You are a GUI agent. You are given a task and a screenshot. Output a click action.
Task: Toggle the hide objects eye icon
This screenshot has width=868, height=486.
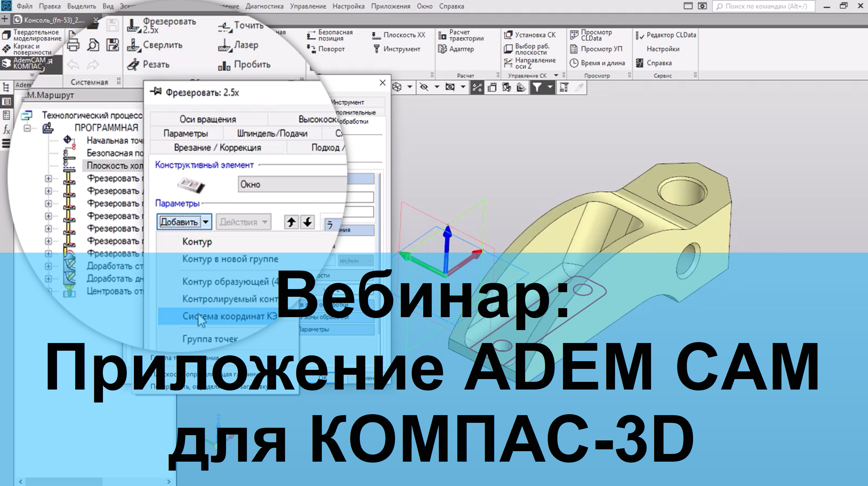[424, 87]
